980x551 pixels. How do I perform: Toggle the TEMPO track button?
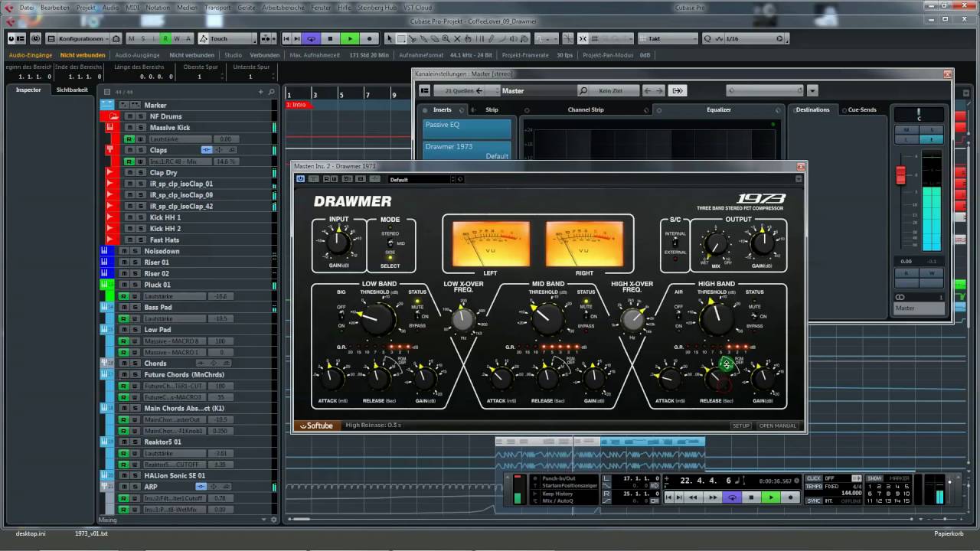813,486
